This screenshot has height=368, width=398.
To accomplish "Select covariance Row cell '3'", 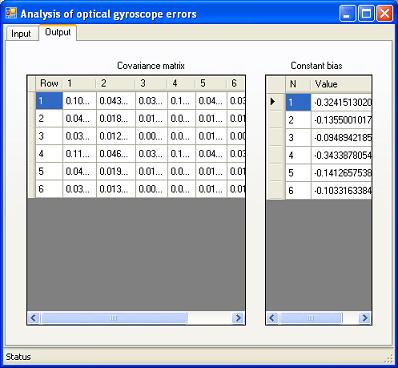I will 49,136.
